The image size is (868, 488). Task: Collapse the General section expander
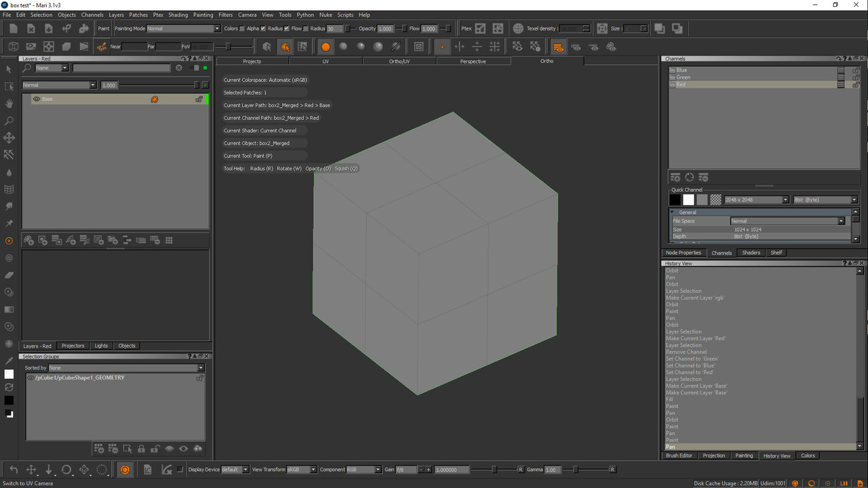[672, 212]
